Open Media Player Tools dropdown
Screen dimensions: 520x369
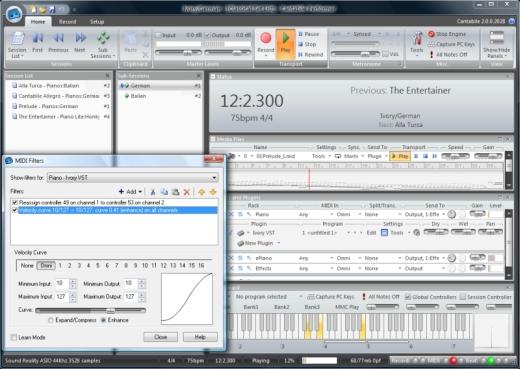(x=321, y=156)
